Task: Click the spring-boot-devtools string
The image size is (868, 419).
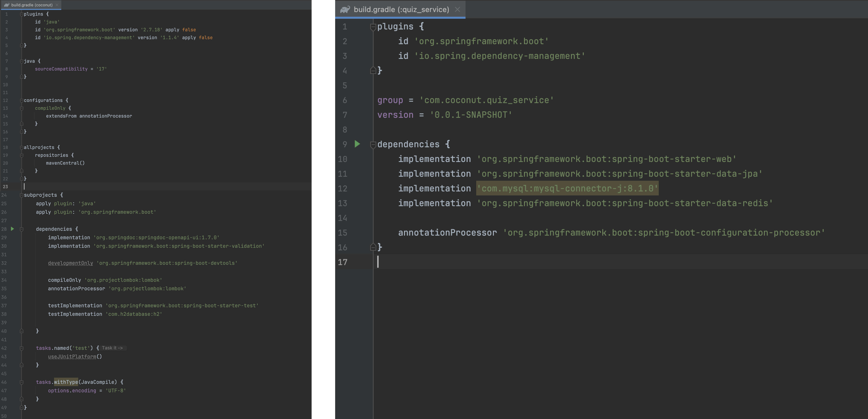Action: click(x=167, y=263)
